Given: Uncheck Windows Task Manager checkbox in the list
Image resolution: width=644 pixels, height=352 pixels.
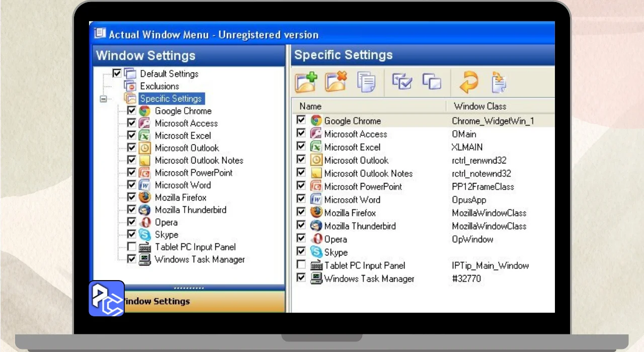Looking at the screenshot, I should (x=301, y=278).
